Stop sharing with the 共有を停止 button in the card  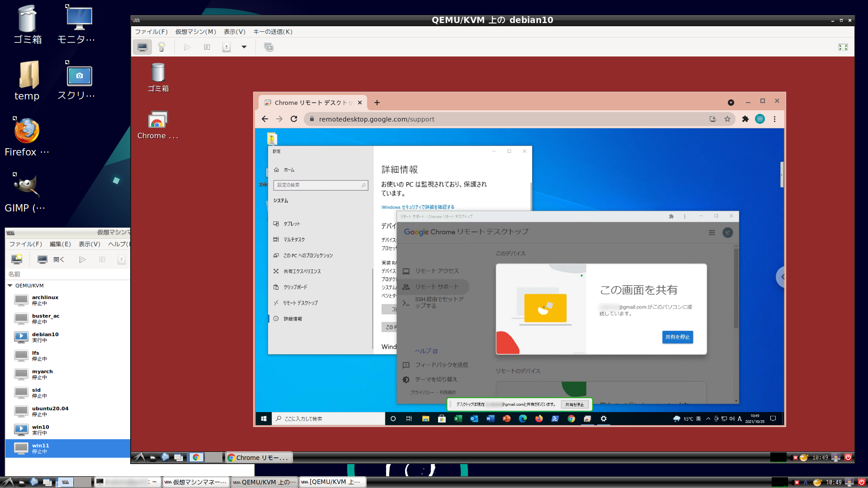click(677, 337)
